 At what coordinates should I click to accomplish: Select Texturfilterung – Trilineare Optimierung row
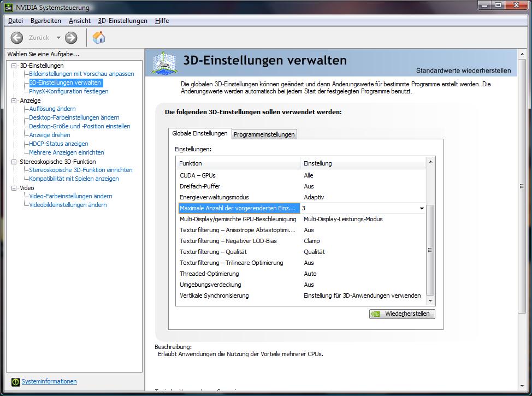[302, 263]
